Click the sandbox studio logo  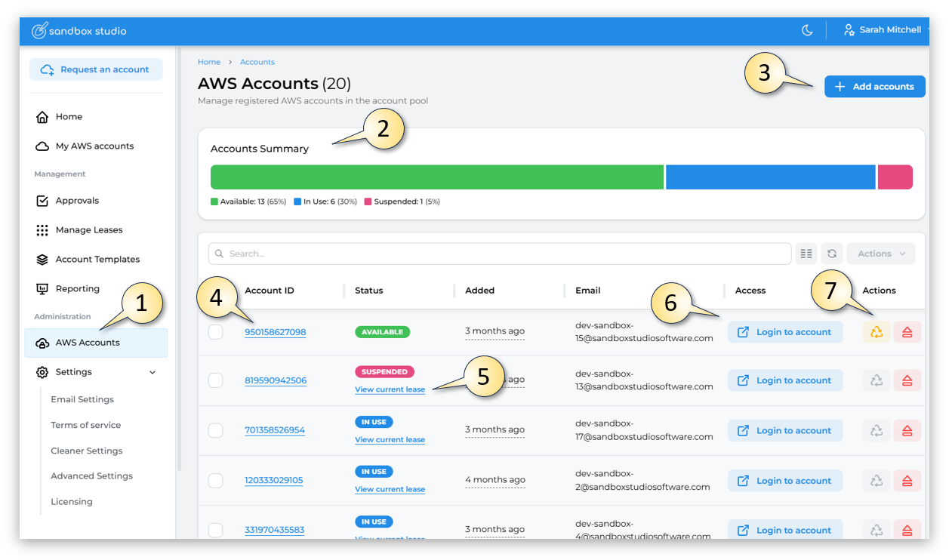click(79, 31)
